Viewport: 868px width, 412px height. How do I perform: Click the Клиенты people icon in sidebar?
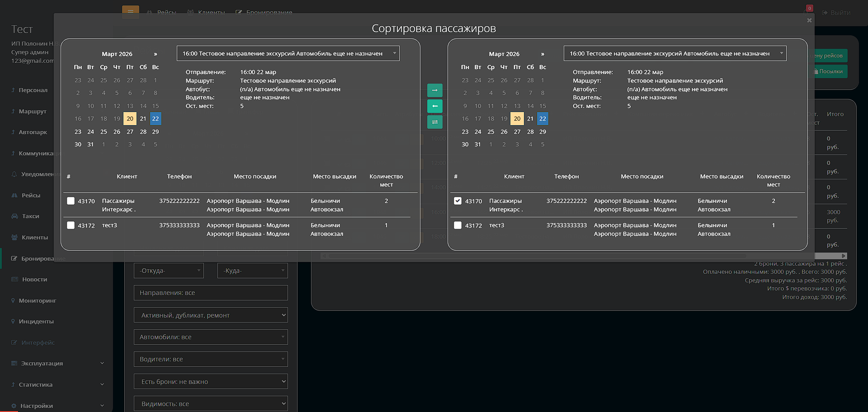click(14, 238)
